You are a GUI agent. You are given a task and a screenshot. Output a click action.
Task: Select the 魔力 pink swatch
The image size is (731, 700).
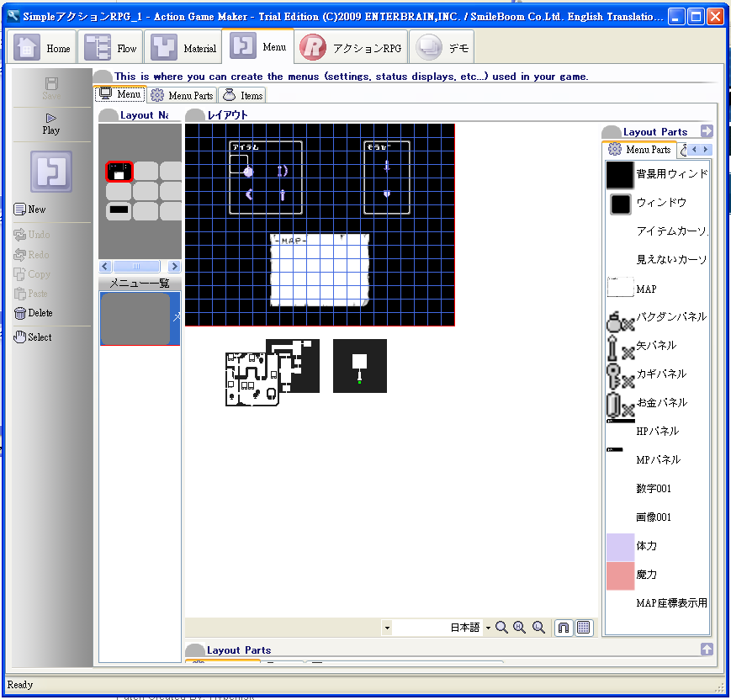621,575
